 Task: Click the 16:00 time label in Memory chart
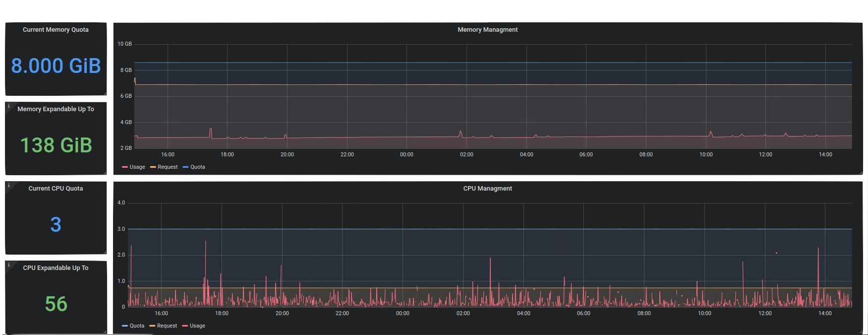tap(168, 155)
